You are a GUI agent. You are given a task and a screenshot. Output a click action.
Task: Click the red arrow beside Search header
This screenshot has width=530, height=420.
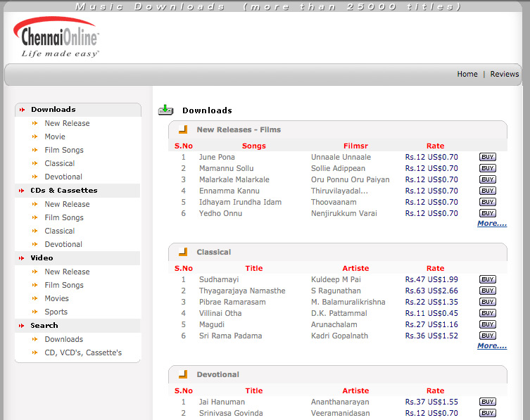pos(23,326)
